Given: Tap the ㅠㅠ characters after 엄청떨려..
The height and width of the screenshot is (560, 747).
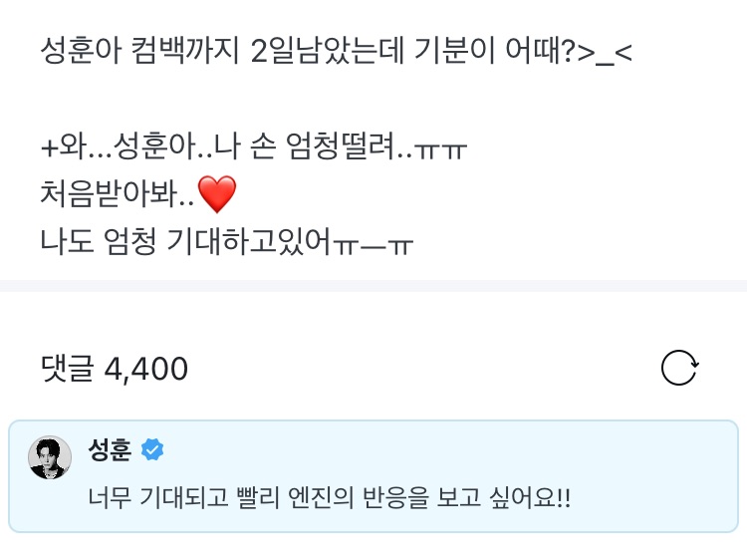Looking at the screenshot, I should click(440, 150).
